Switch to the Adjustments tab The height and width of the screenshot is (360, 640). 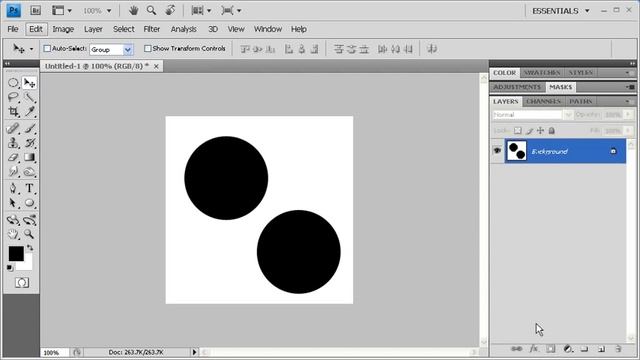[517, 87]
